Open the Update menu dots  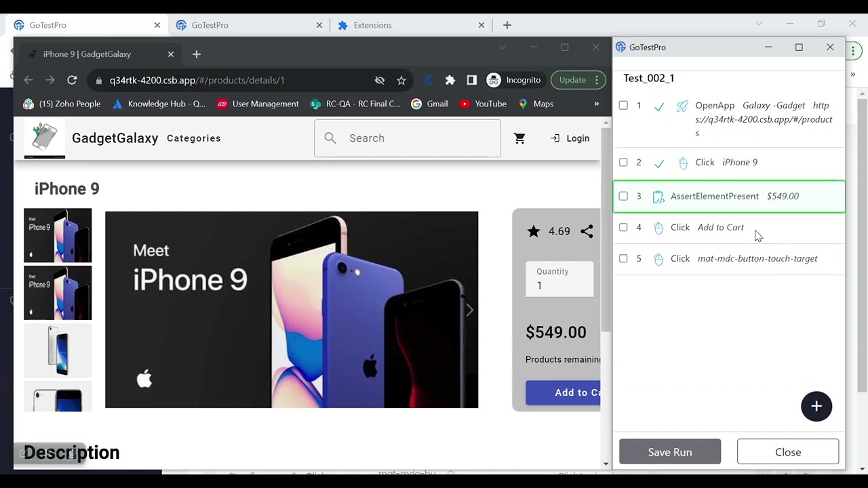click(x=597, y=80)
